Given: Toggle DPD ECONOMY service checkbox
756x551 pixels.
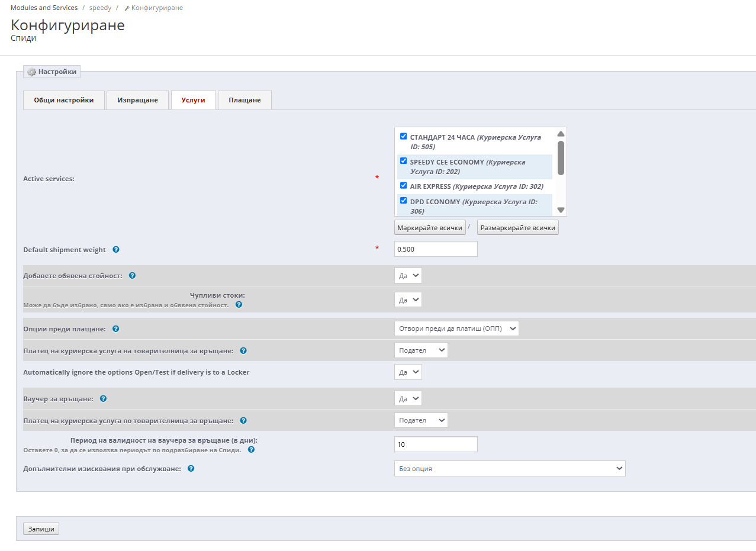Looking at the screenshot, I should click(x=404, y=201).
